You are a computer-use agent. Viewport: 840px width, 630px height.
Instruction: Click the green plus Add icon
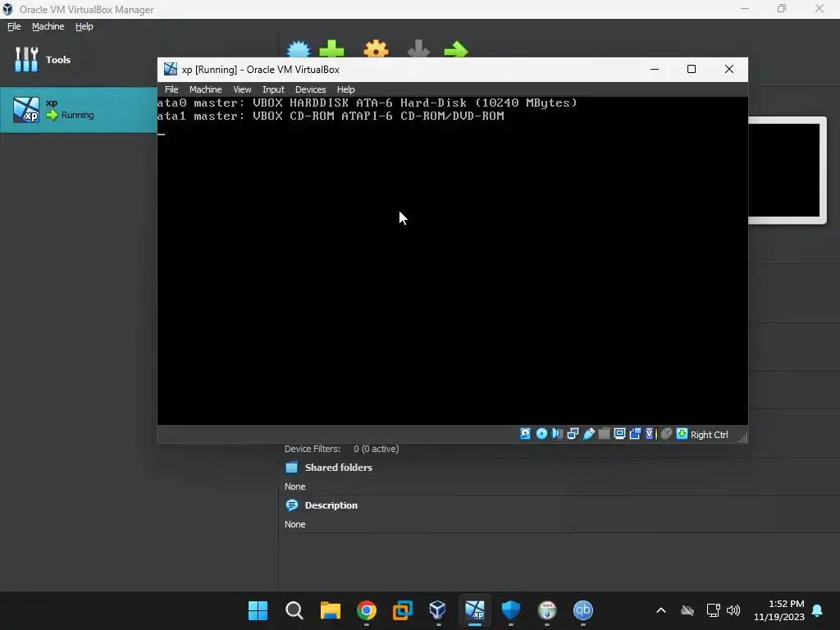[331, 48]
